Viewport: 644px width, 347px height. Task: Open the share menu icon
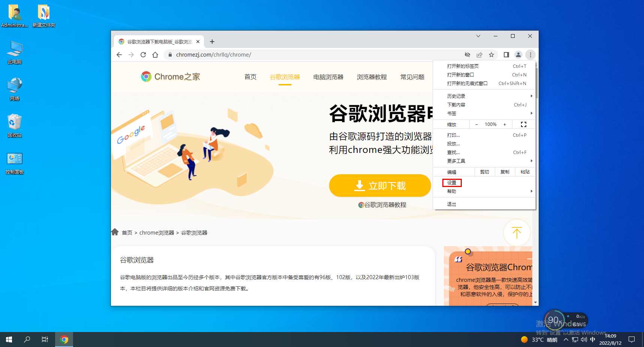coord(479,55)
